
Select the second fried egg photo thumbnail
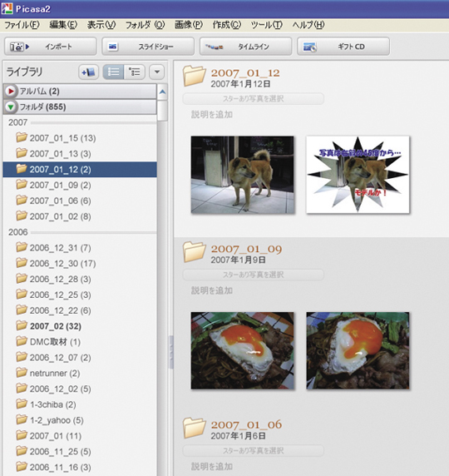coord(358,350)
